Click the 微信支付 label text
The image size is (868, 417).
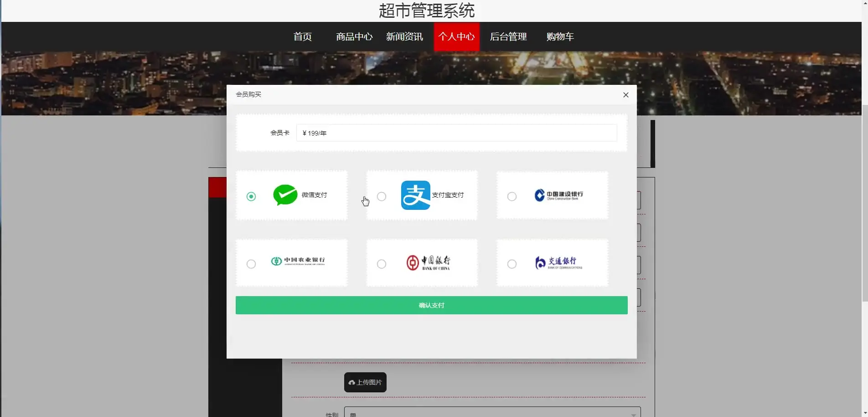click(x=314, y=195)
